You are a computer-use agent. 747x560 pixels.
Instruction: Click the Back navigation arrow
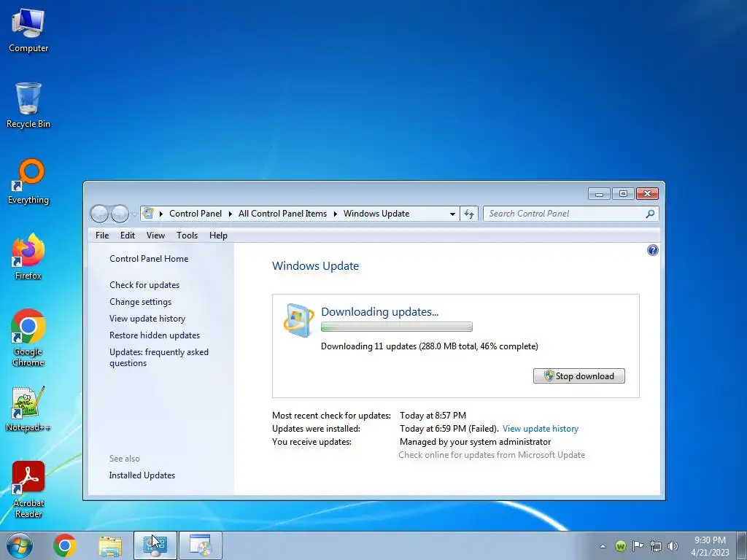[99, 214]
